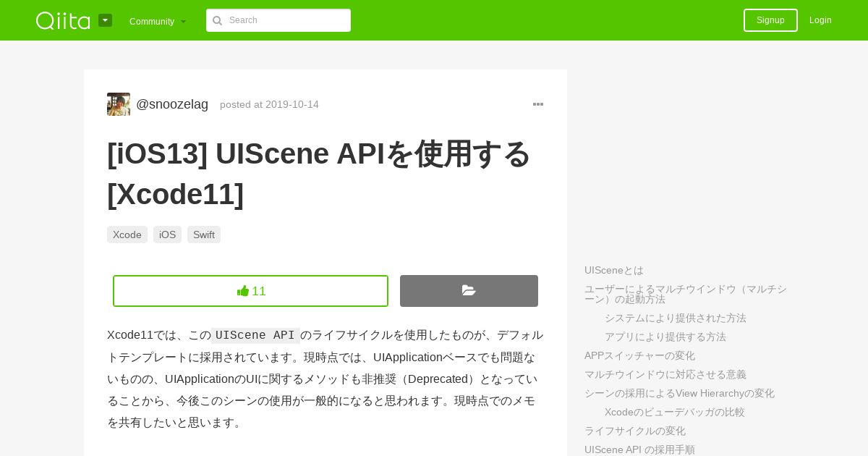Image resolution: width=868 pixels, height=456 pixels.
Task: Stock the article with folder button
Action: [469, 291]
